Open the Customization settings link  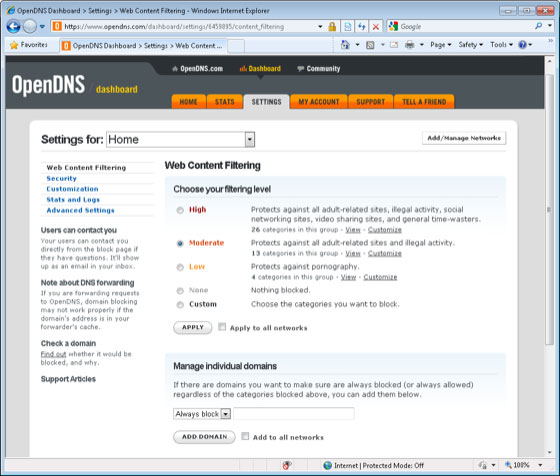coord(72,189)
